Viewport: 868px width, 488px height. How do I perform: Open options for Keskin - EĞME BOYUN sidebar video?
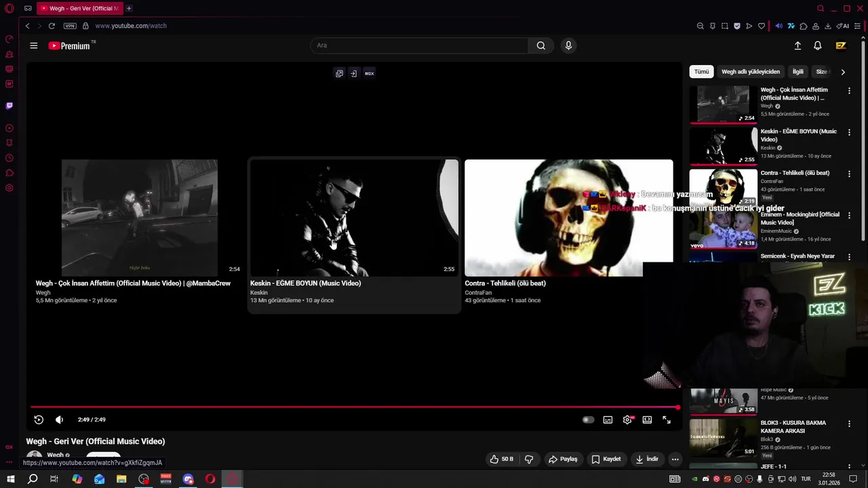pyautogui.click(x=849, y=131)
